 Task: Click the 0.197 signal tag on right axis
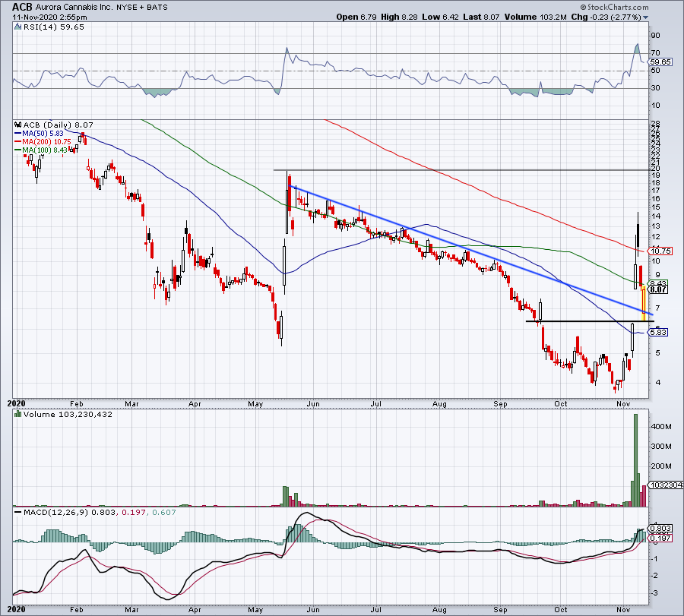point(661,539)
